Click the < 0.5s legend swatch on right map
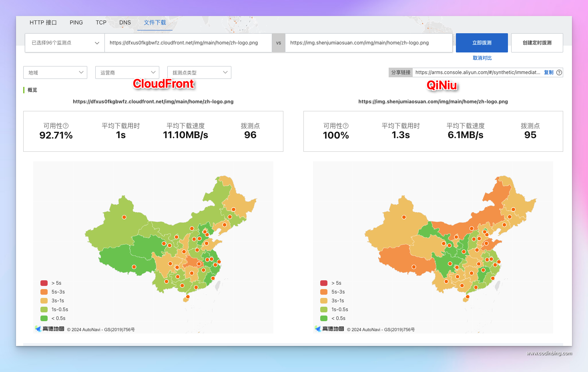Viewport: 588px width, 372px height. click(x=324, y=318)
